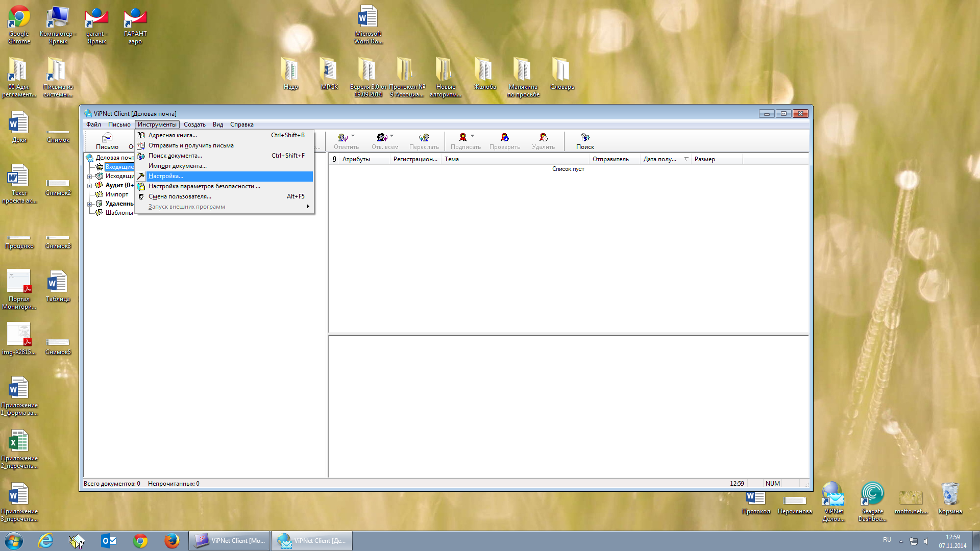This screenshot has width=980, height=551.
Task: Click the Поиск search toolbar icon
Action: (x=585, y=140)
